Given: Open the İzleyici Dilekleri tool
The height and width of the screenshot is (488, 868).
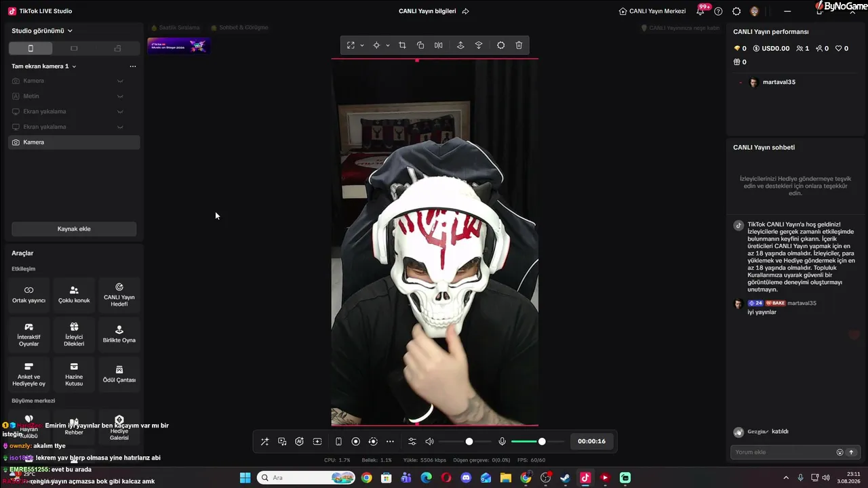Looking at the screenshot, I should click(x=74, y=335).
